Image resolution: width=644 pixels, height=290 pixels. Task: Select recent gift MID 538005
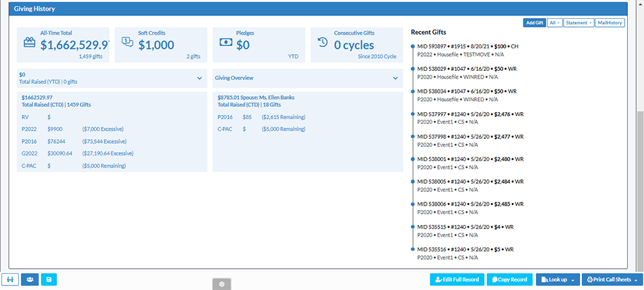pos(470,182)
